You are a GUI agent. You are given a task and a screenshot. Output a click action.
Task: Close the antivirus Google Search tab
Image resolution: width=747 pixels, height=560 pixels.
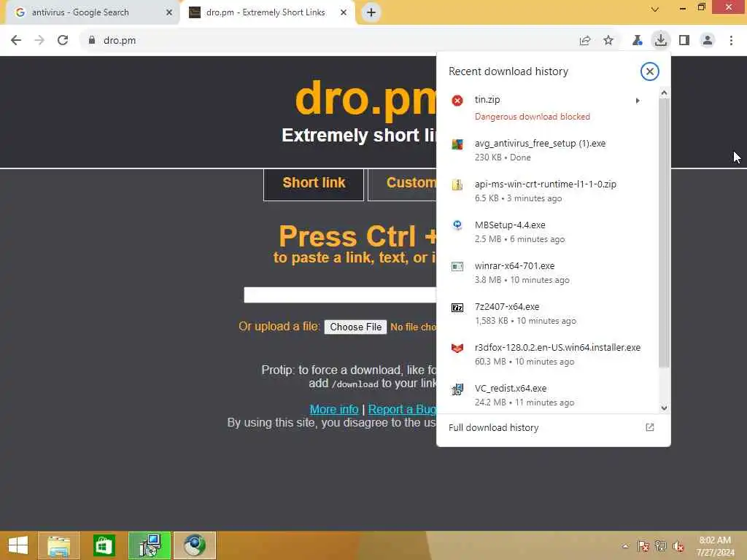(x=169, y=12)
